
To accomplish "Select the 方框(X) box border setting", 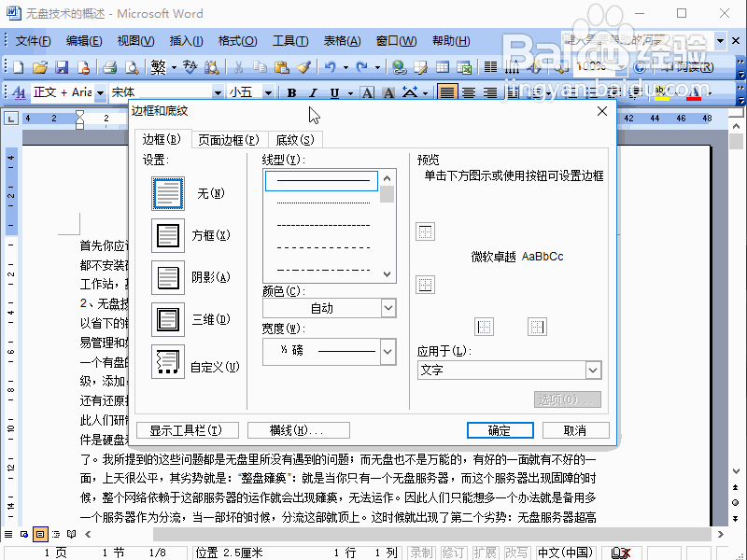I will (168, 235).
